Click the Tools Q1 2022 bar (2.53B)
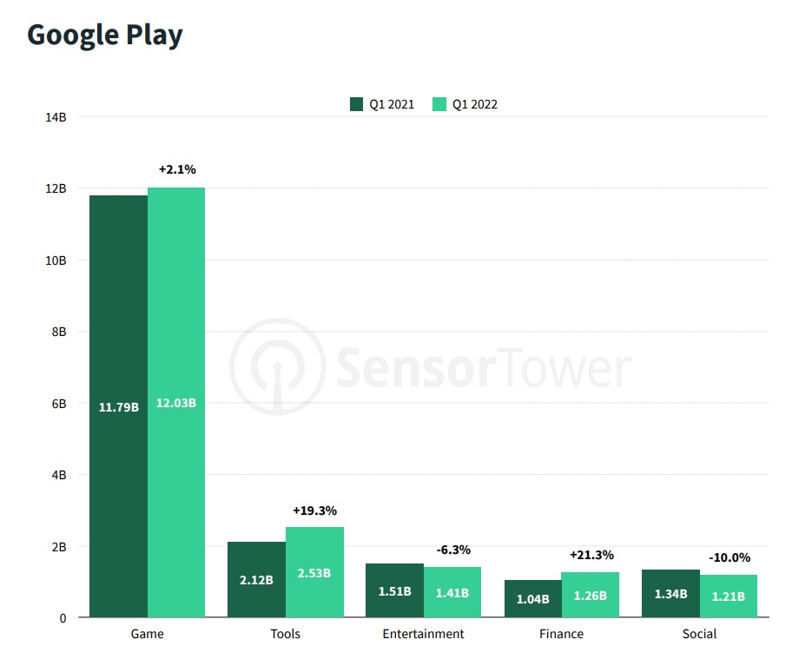This screenshot has width=812, height=659. [314, 572]
